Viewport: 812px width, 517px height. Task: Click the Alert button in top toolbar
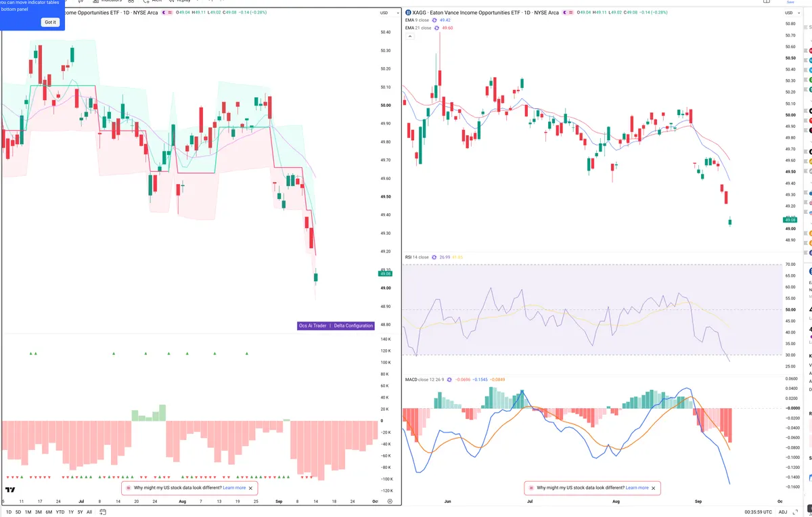tap(152, 1)
